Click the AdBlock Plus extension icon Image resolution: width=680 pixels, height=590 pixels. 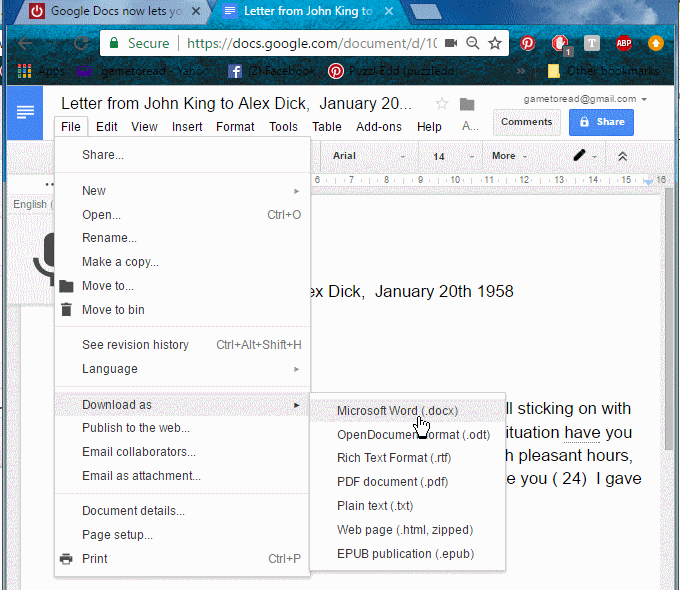[624, 43]
